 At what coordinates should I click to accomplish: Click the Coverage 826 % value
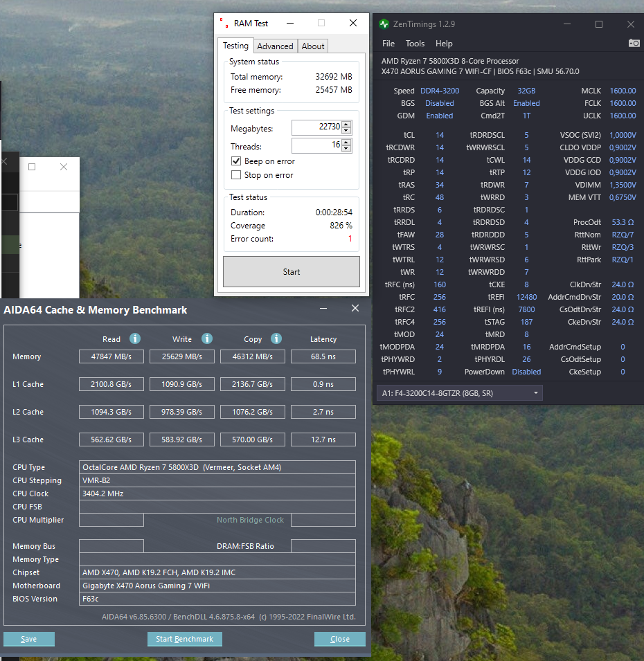(341, 226)
